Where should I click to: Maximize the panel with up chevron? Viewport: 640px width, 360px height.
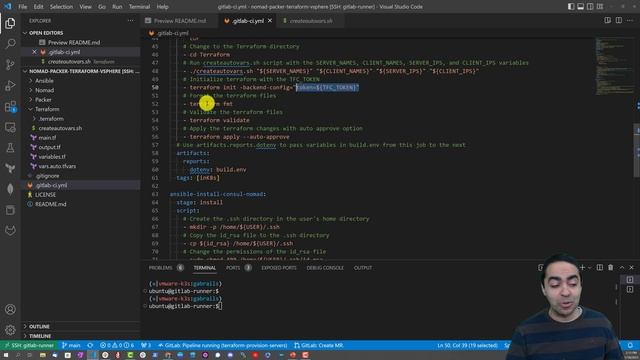(622, 267)
